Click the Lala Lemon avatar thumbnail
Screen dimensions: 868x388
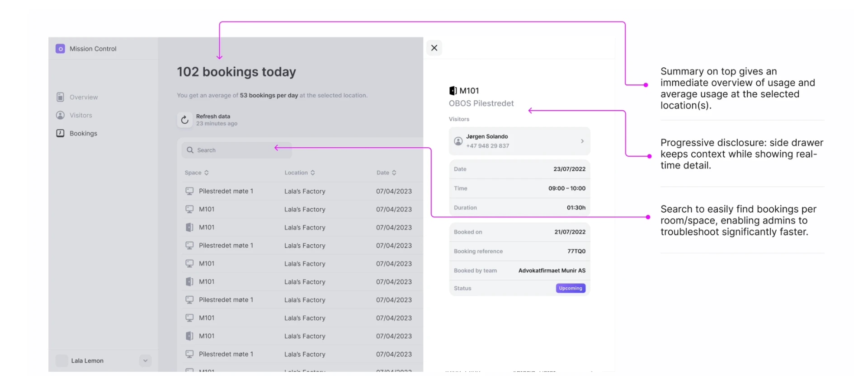point(61,360)
